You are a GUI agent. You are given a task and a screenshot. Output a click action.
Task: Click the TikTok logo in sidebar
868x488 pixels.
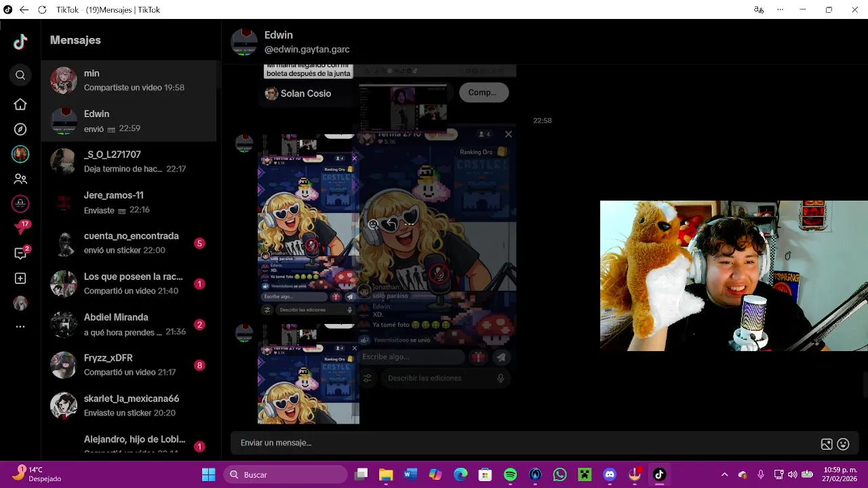pos(20,42)
